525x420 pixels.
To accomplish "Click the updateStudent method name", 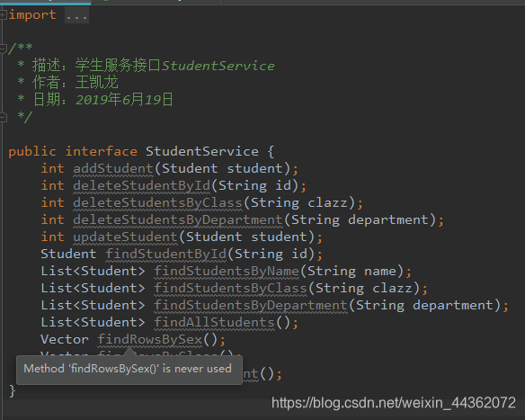I will [125, 237].
